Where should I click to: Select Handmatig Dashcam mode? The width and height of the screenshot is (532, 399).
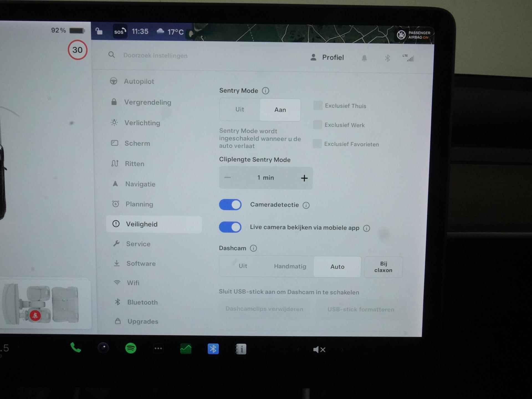pos(290,267)
